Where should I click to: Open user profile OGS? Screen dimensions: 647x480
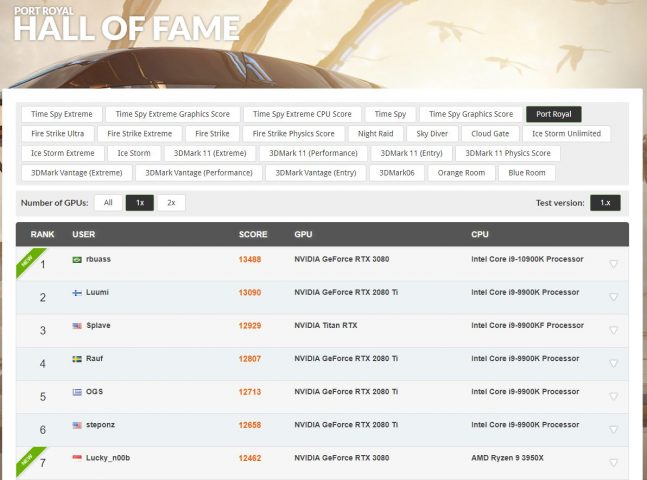[x=94, y=391]
